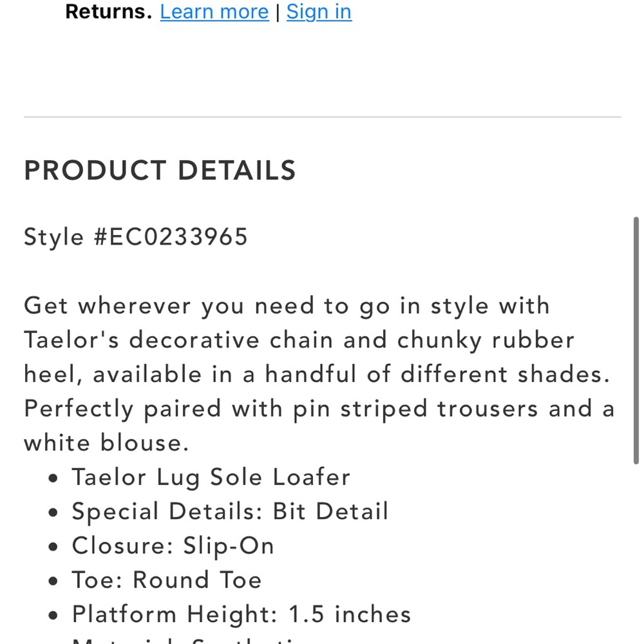Click the Closure: Slip-On list item
The height and width of the screenshot is (644, 644).
pyautogui.click(x=173, y=546)
